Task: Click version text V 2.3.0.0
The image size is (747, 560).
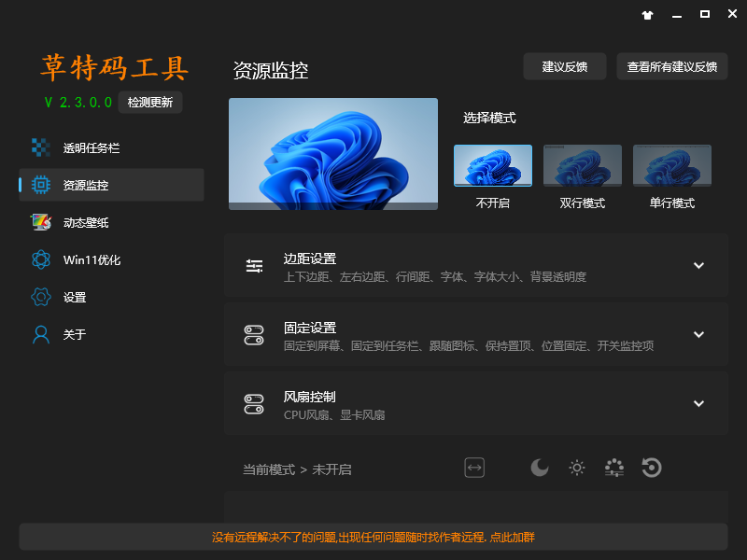Action: pos(78,103)
